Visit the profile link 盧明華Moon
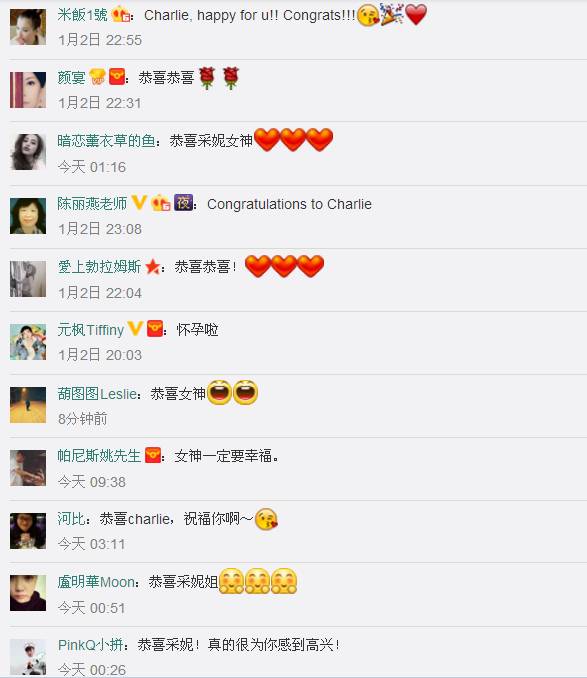The height and width of the screenshot is (678, 587). tap(96, 582)
